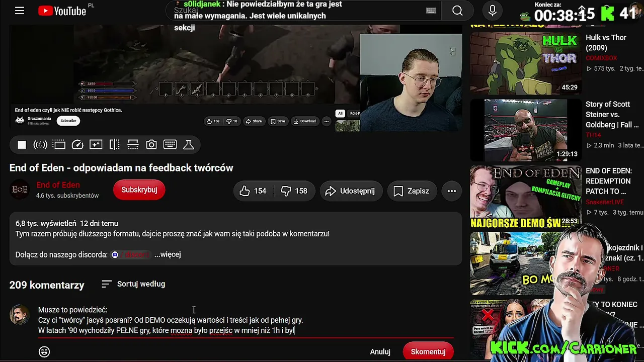
Task: Open the speedometer playback speed icon
Action: [x=77, y=145]
